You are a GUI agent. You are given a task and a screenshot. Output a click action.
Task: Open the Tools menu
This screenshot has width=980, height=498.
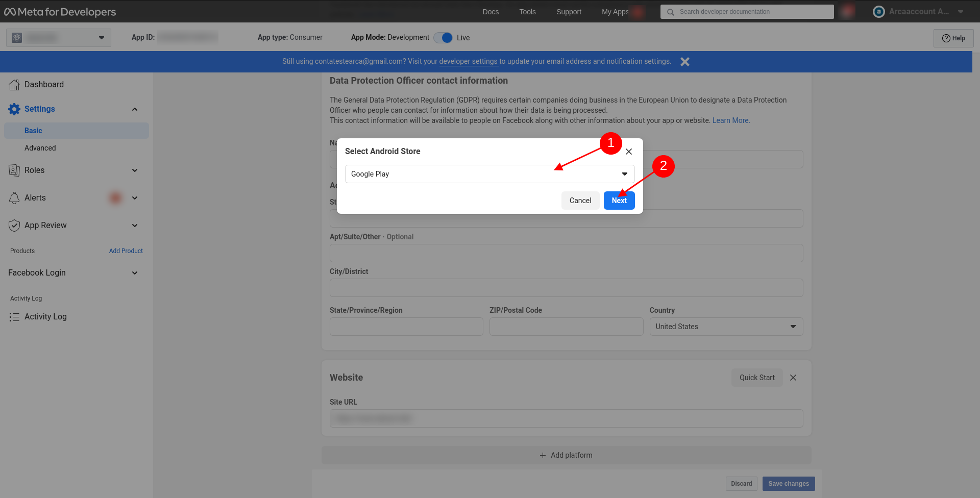528,12
